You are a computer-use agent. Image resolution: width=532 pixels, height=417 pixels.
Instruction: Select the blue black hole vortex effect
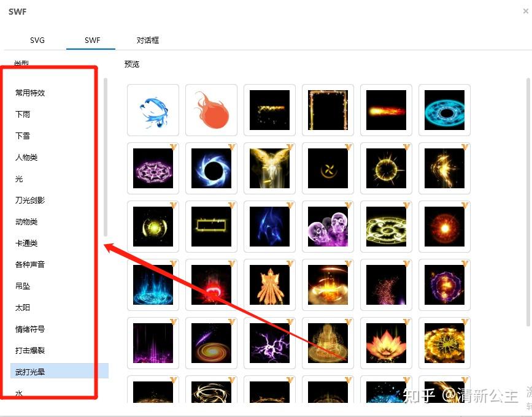coord(211,169)
